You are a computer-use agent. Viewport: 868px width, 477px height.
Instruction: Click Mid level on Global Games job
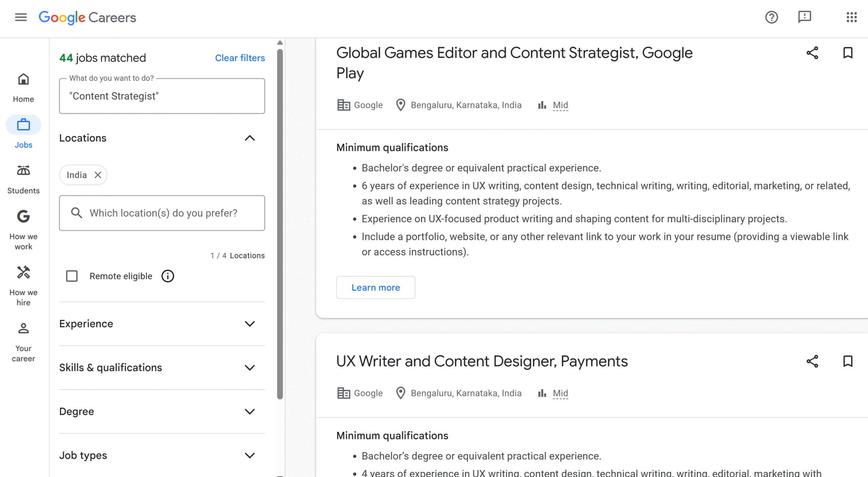560,105
